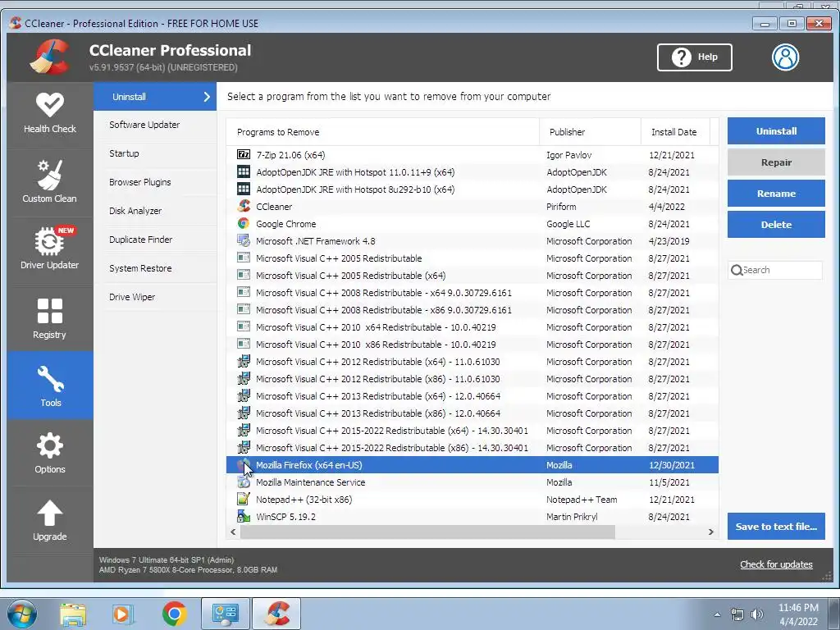This screenshot has height=630, width=840.
Task: Select Visual C++ 2010 x64 Redistributable row
Action: coord(472,326)
